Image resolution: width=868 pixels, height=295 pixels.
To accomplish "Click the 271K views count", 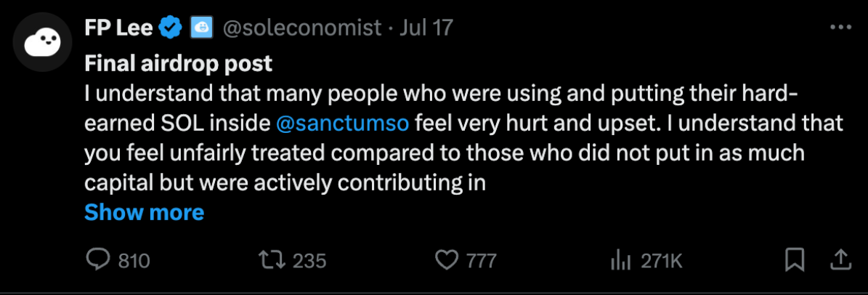I will coord(661,260).
